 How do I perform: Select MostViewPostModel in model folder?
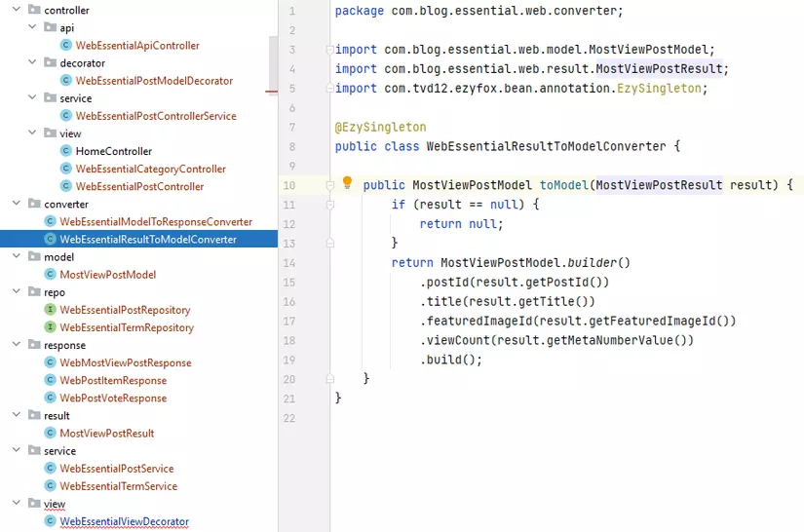[107, 274]
